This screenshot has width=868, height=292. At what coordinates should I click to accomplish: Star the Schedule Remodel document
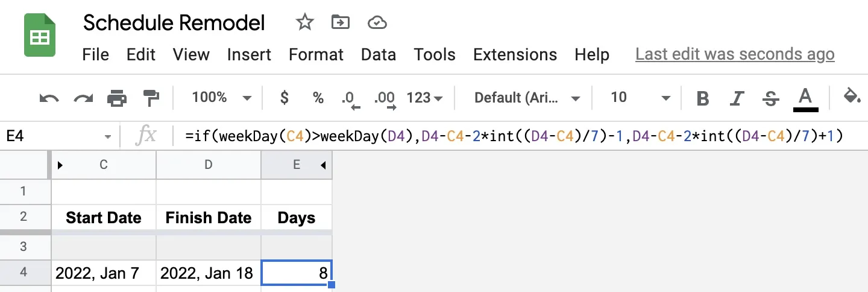(x=305, y=23)
